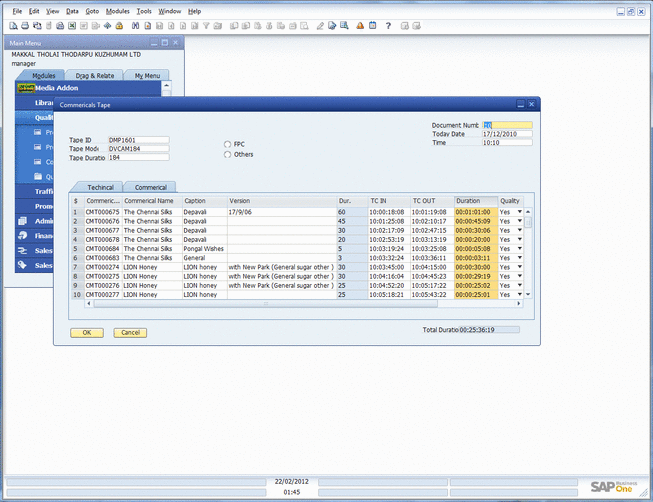Click the Document Numb input field

click(x=507, y=125)
